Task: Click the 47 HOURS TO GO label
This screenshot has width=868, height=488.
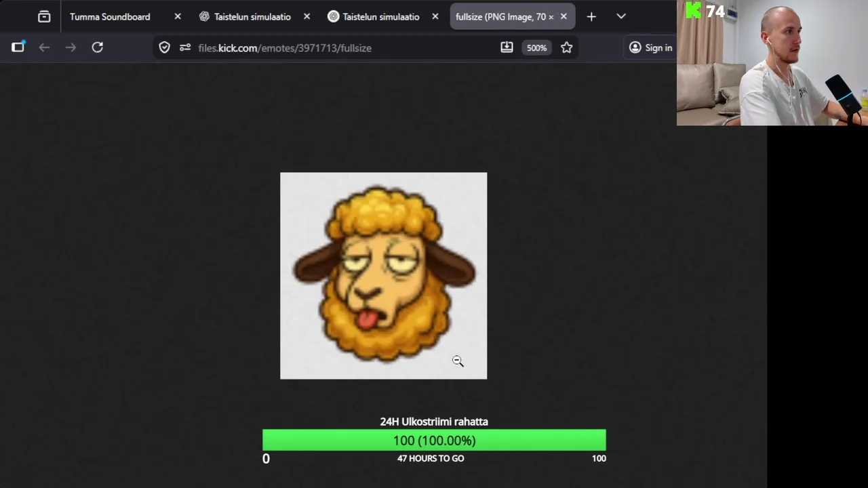Action: point(431,458)
